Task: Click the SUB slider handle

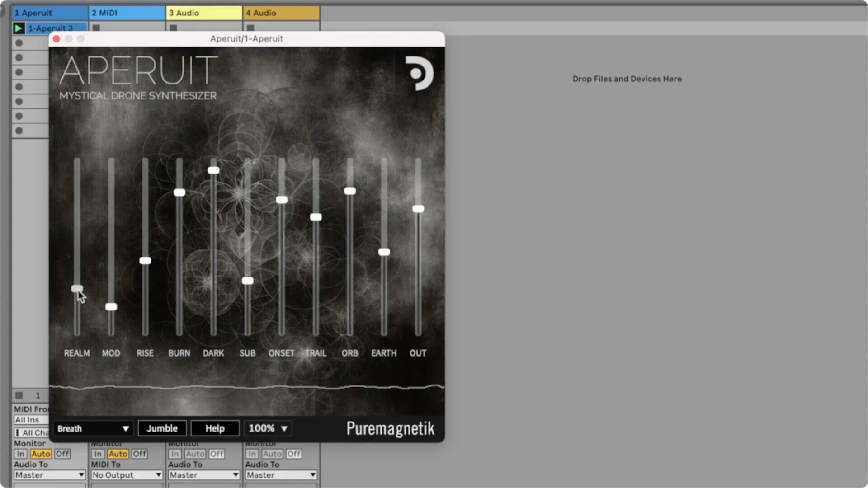Action: [x=248, y=281]
